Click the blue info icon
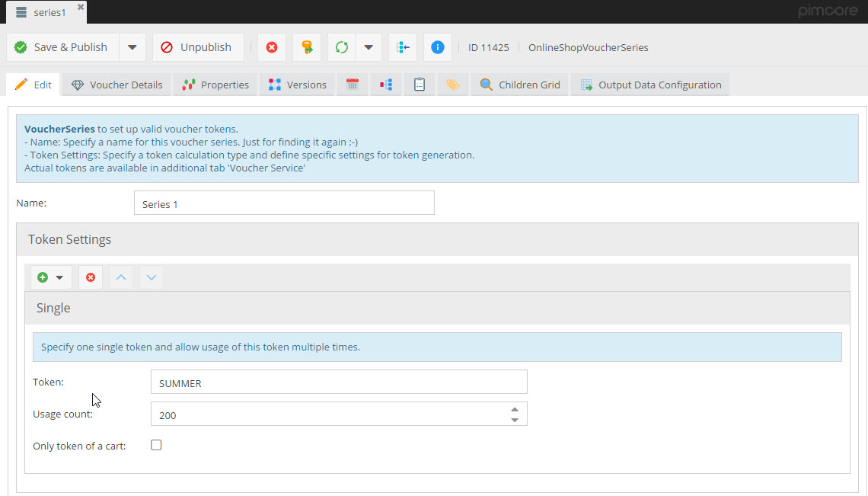The height and width of the screenshot is (496, 868). [438, 47]
